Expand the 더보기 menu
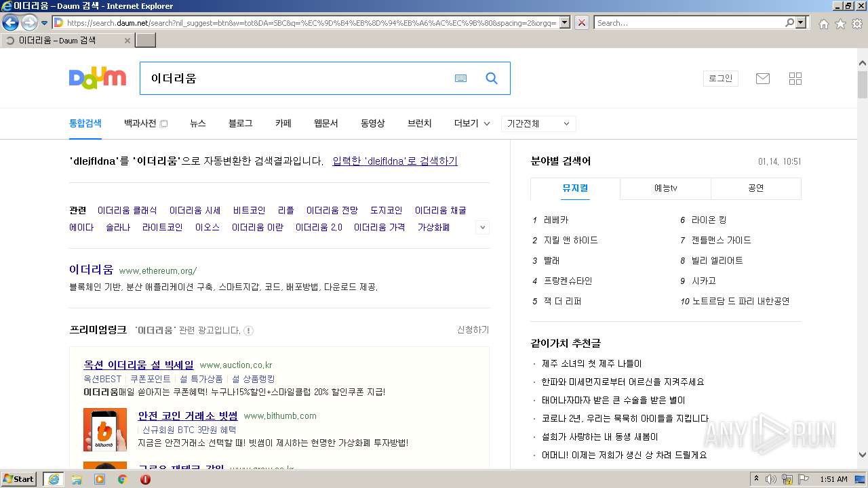 [x=471, y=123]
